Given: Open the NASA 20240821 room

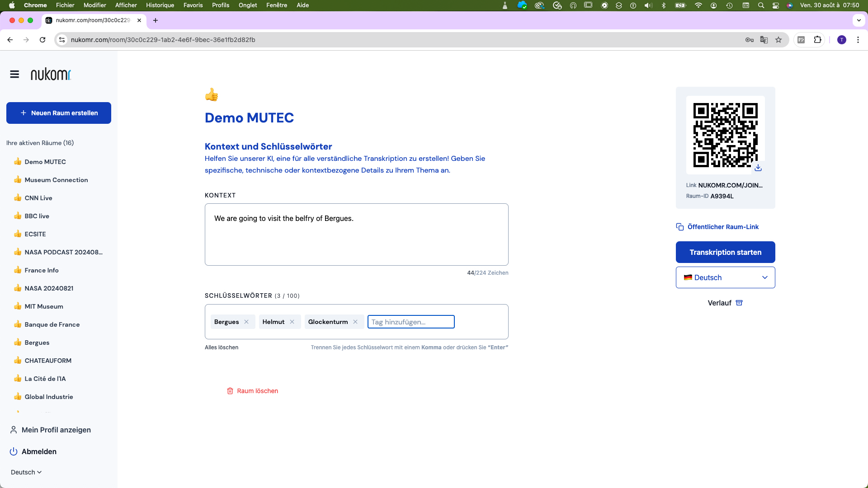Looking at the screenshot, I should tap(49, 288).
